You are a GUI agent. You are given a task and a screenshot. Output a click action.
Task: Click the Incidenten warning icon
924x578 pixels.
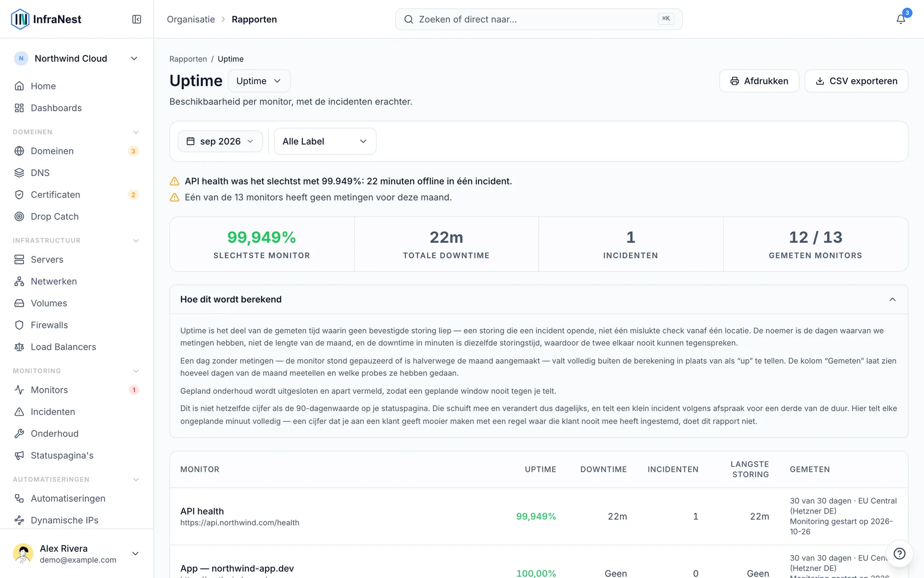[19, 411]
